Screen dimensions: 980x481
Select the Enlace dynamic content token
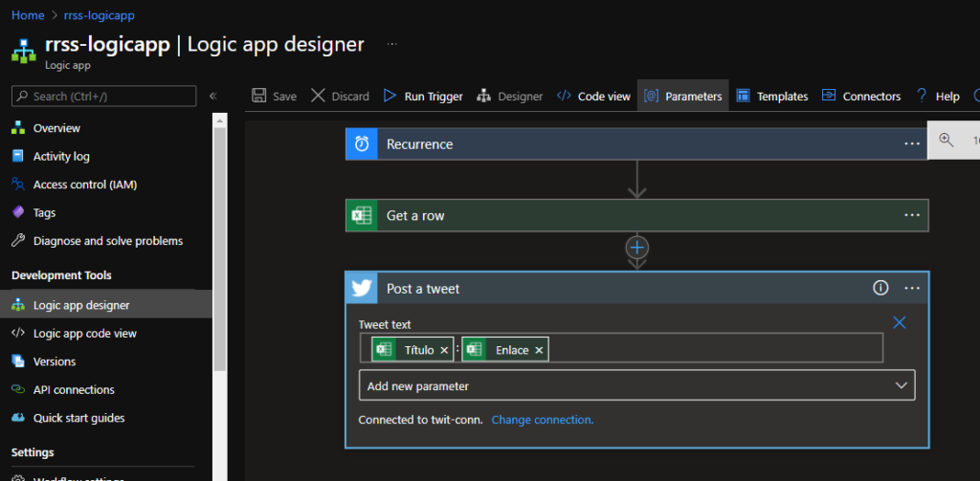(x=505, y=350)
